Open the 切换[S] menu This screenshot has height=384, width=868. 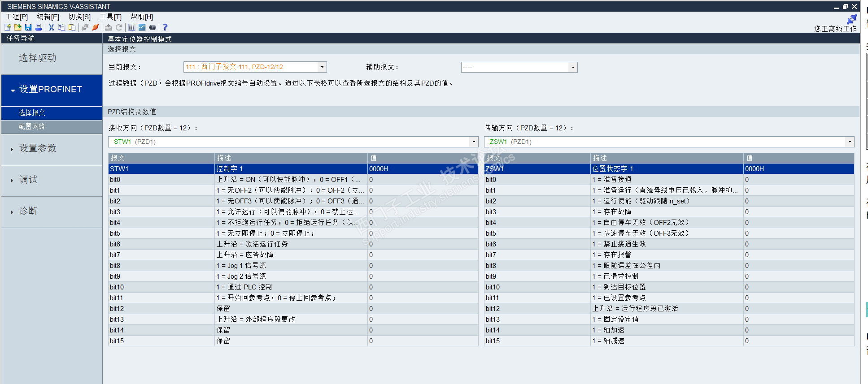pos(79,17)
